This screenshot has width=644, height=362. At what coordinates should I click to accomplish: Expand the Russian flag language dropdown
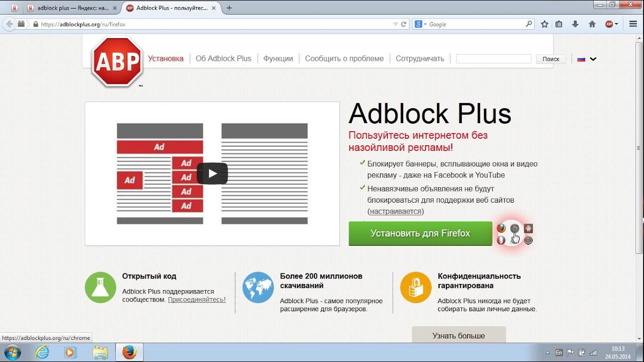pyautogui.click(x=587, y=59)
